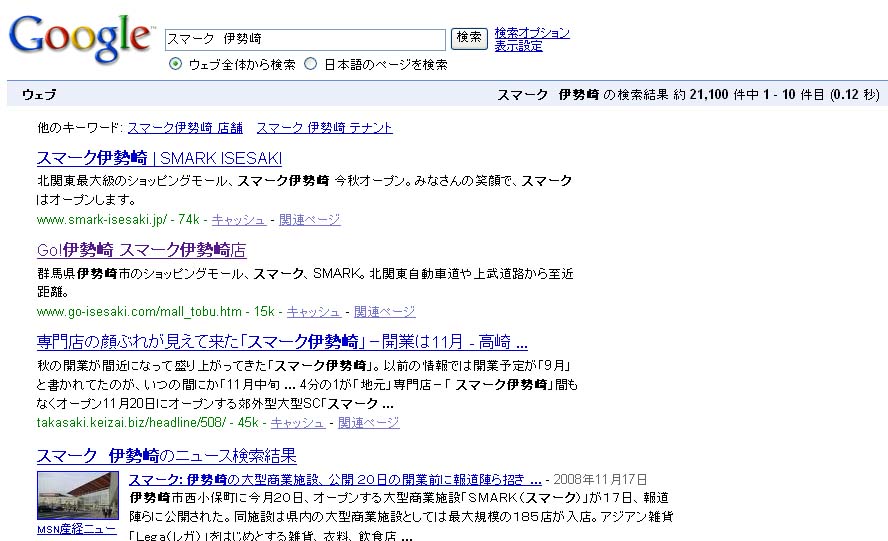Viewport: 888px width, 541px height.
Task: Open 表示設定 preferences link
Action: (518, 46)
